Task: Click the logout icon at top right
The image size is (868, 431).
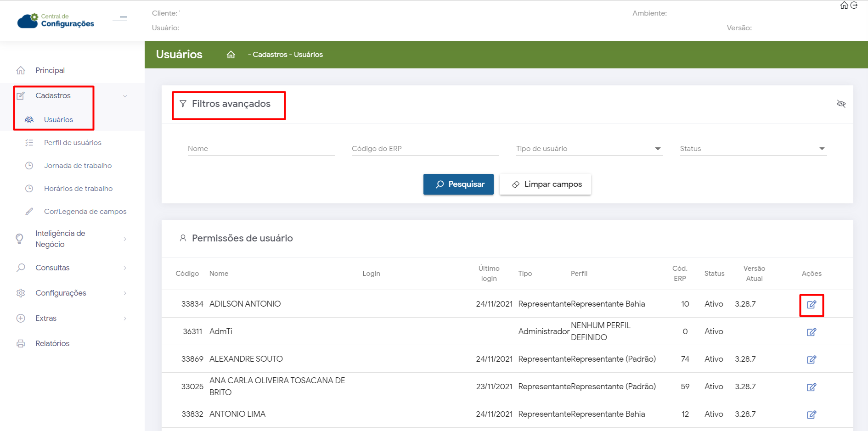Action: click(854, 6)
